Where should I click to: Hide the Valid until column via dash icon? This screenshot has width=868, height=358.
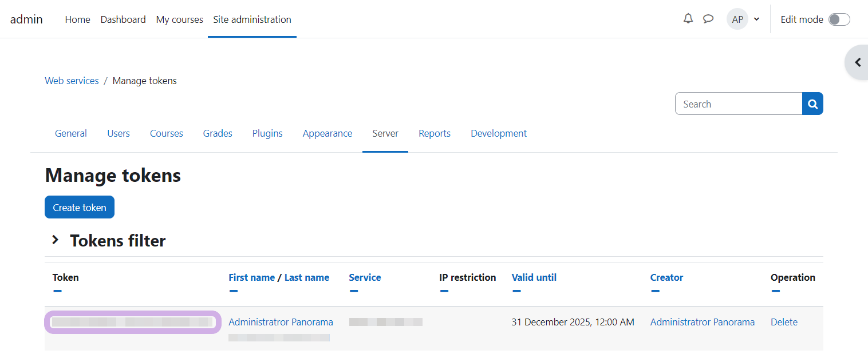516,291
